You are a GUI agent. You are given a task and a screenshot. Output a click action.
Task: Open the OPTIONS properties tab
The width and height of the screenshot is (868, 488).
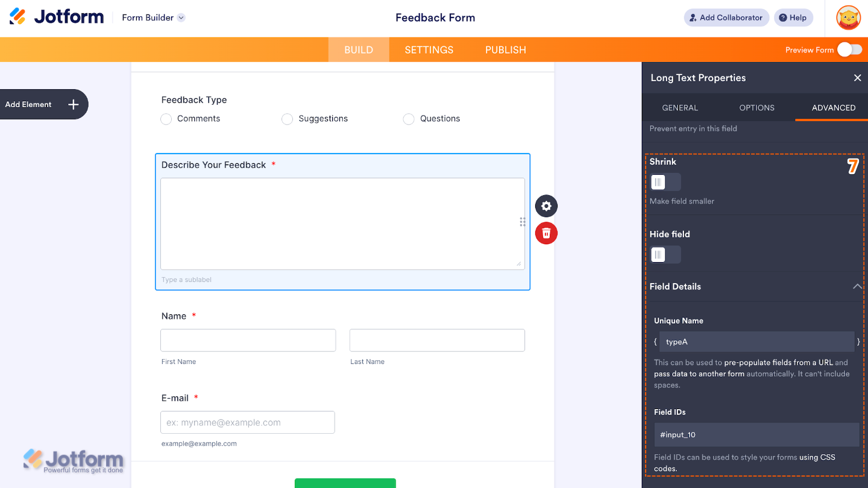pos(756,108)
